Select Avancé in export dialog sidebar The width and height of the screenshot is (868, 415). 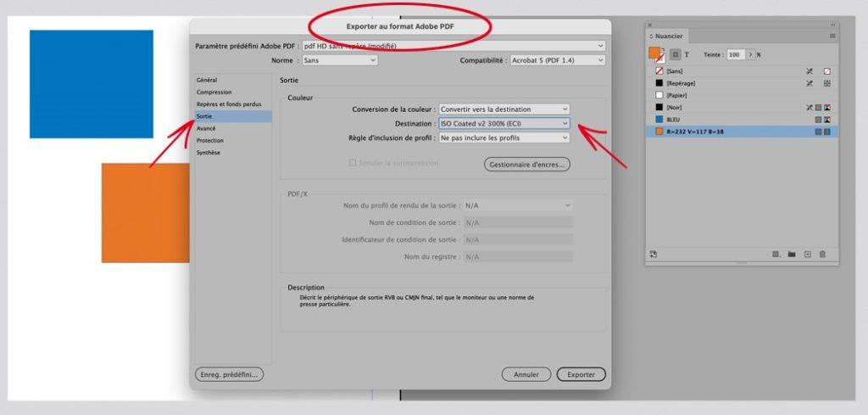[x=233, y=128]
